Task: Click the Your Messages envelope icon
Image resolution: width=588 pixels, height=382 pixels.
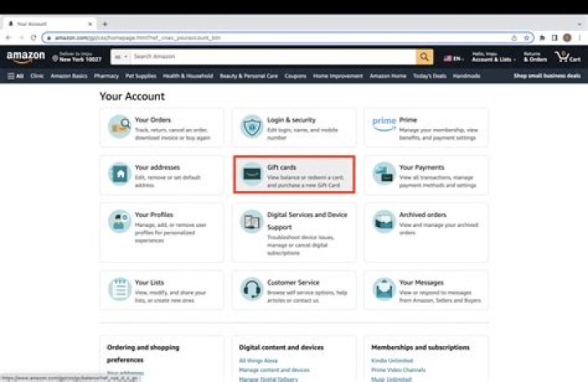Action: (x=384, y=289)
